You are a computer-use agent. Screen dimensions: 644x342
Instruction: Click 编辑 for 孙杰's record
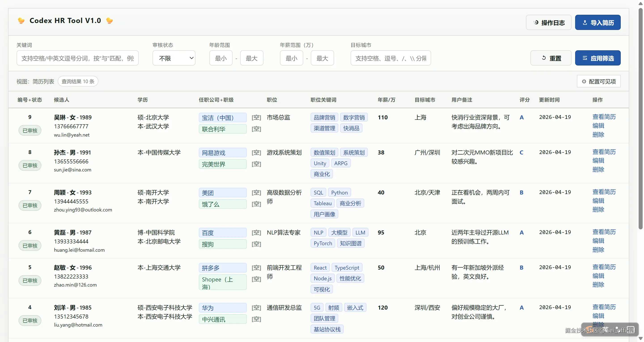(x=598, y=160)
